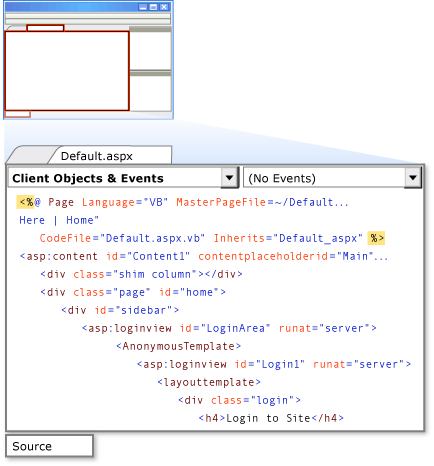The image size is (434, 466).
Task: Click the div class="login" line
Action: (239, 400)
